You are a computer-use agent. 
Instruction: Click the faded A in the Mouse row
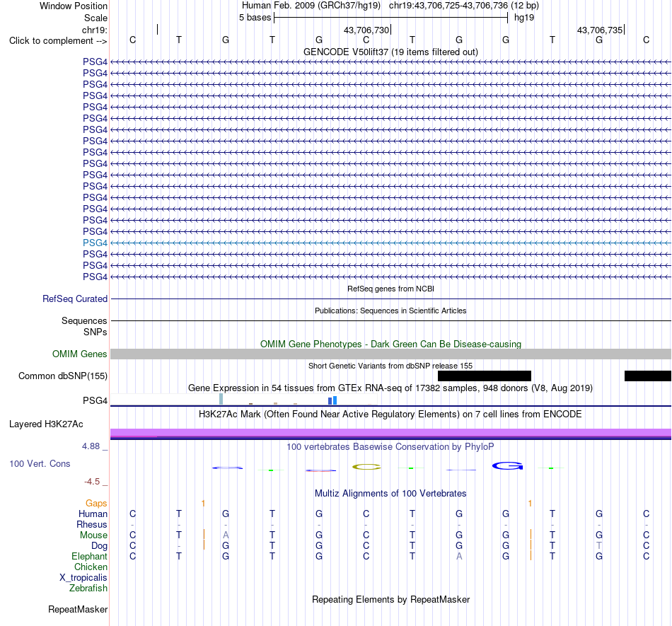point(226,535)
